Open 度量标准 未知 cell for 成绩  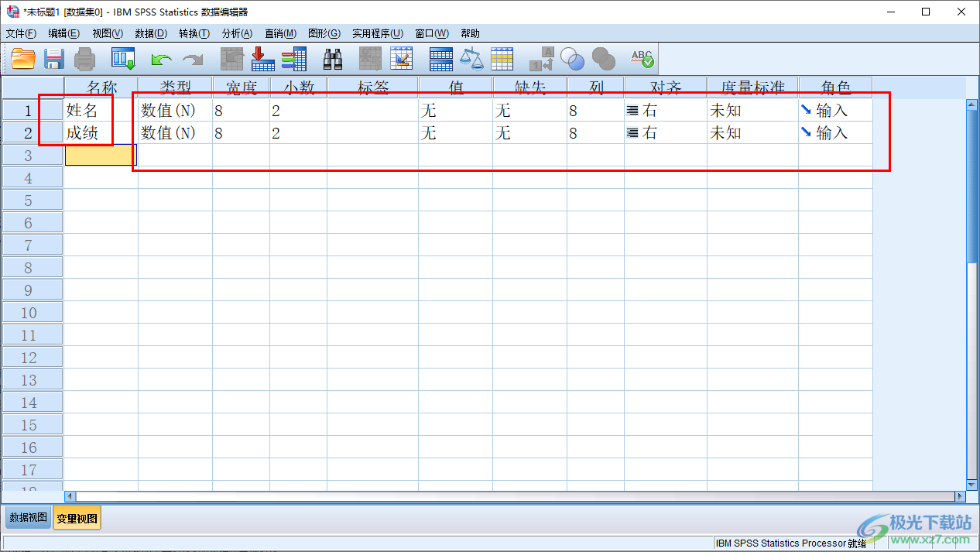pos(752,133)
